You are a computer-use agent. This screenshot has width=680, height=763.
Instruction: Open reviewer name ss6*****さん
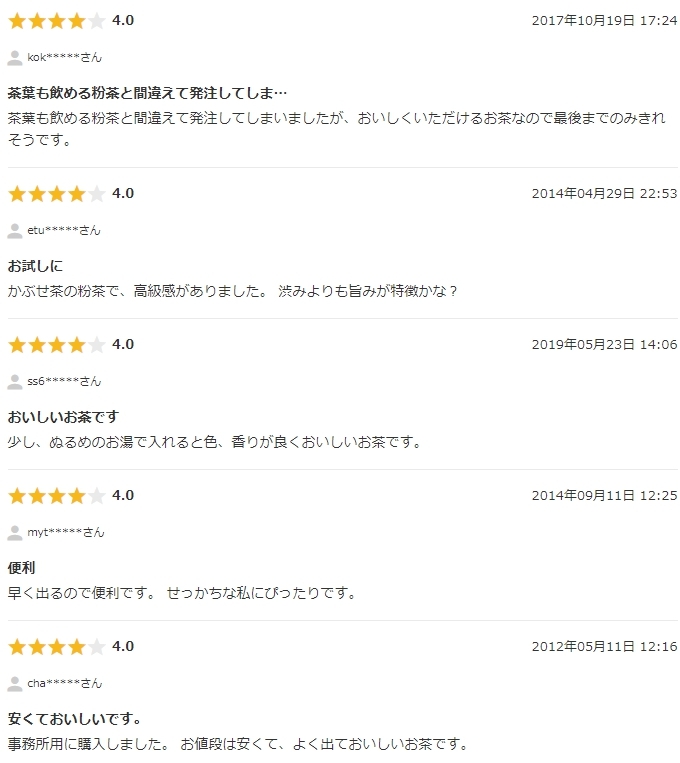tap(64, 381)
